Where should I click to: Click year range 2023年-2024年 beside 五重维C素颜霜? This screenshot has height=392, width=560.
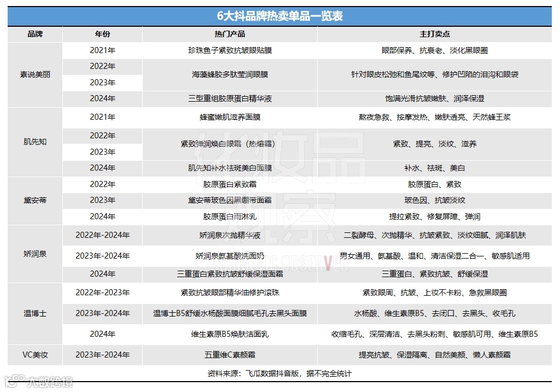(102, 355)
